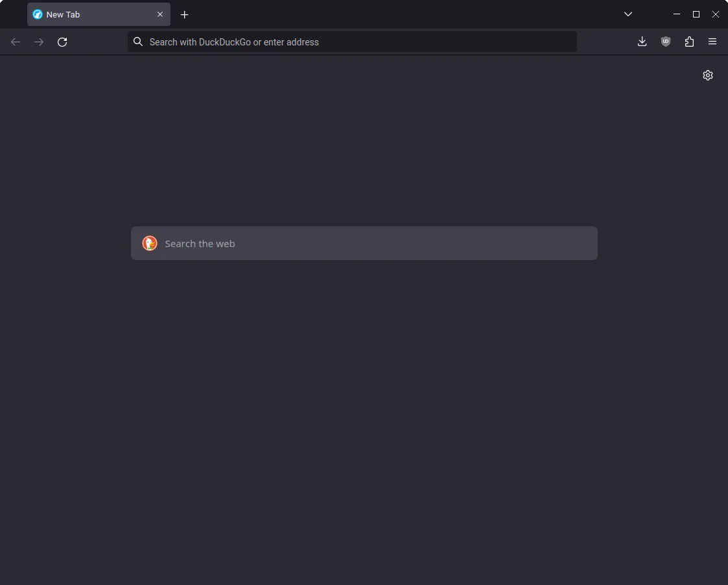Click the Search the web box
This screenshot has width=728, height=585.
(x=364, y=243)
